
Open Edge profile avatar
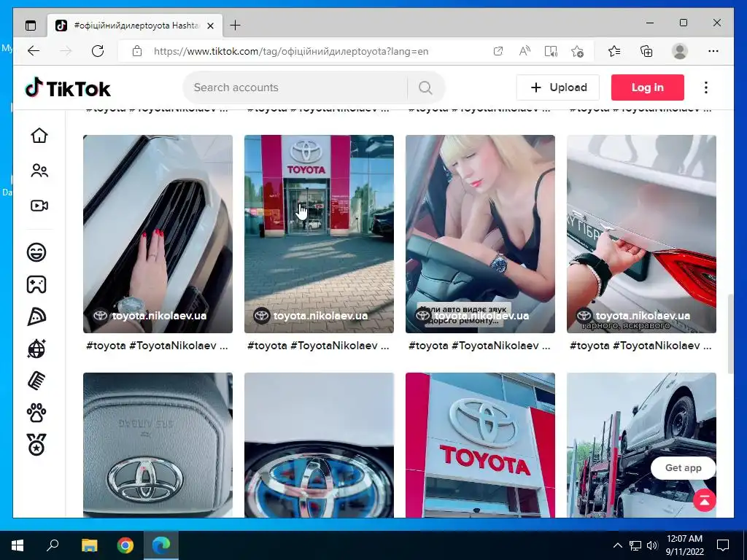point(680,51)
